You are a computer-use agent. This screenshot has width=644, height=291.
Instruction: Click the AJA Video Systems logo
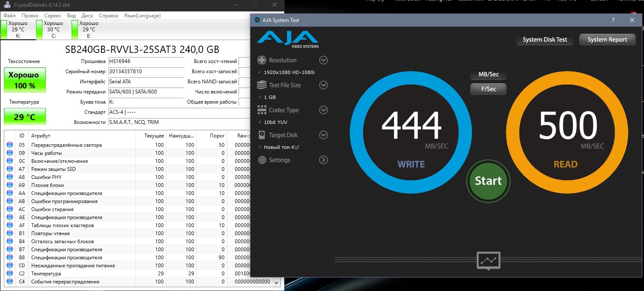(288, 39)
